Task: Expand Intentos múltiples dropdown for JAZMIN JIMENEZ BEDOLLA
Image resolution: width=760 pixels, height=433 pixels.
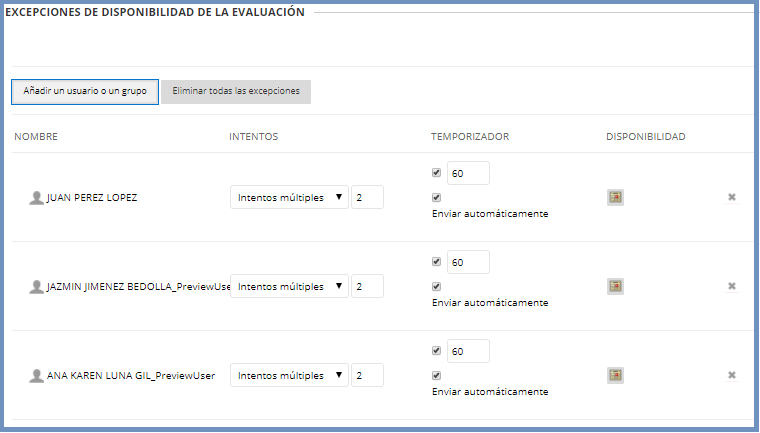Action: pos(289,286)
